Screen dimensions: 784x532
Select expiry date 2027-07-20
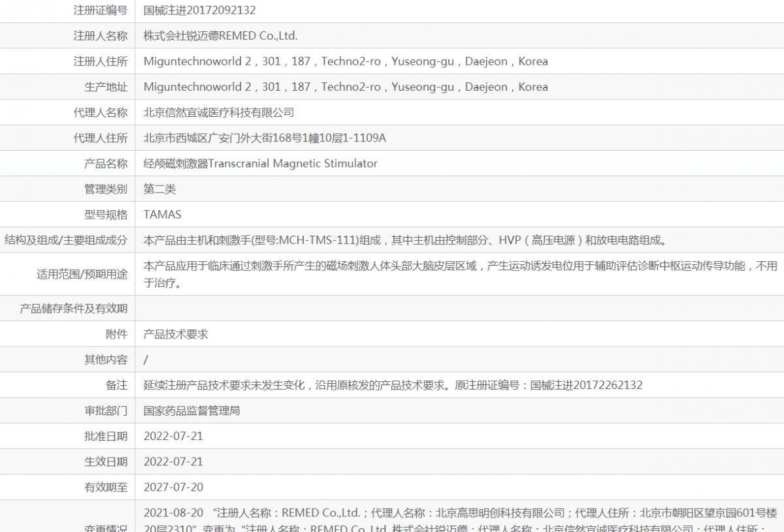173,487
